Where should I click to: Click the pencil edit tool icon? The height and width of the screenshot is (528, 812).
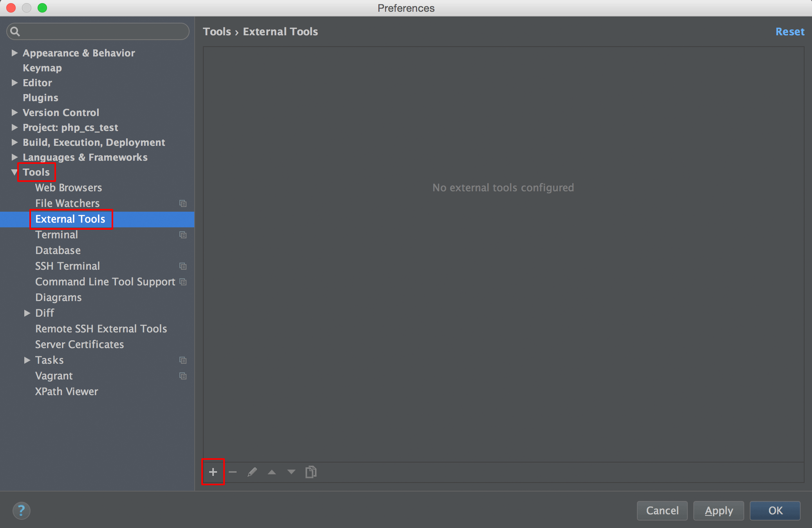click(252, 472)
